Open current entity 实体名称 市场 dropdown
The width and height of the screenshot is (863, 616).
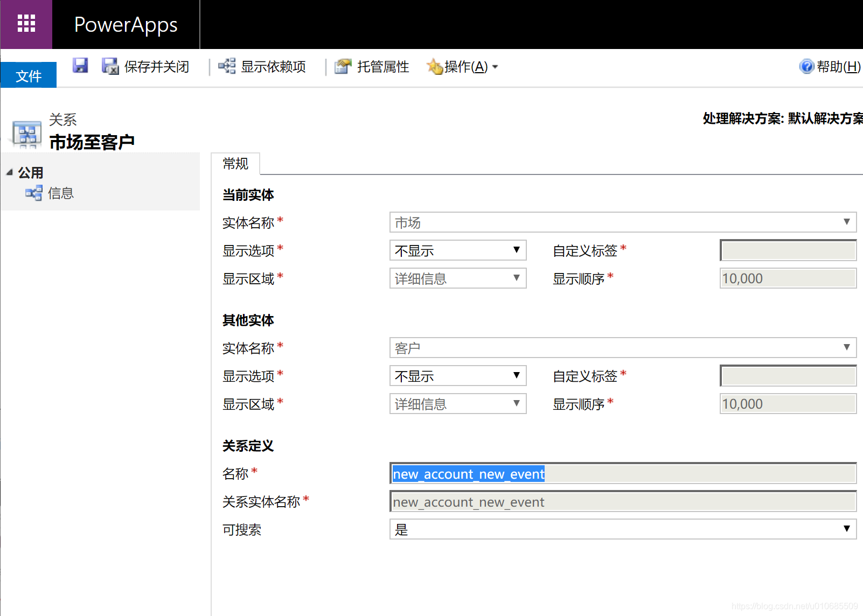[x=623, y=222]
